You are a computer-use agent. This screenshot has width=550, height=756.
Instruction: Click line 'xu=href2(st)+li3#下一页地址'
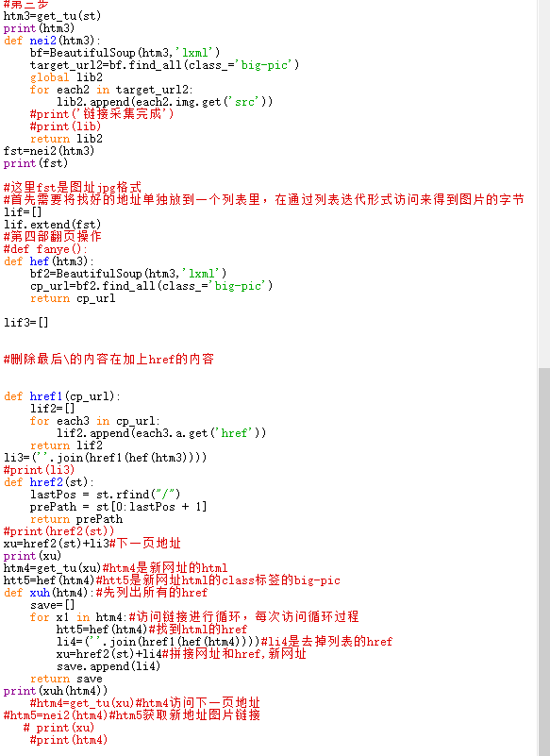(92, 544)
